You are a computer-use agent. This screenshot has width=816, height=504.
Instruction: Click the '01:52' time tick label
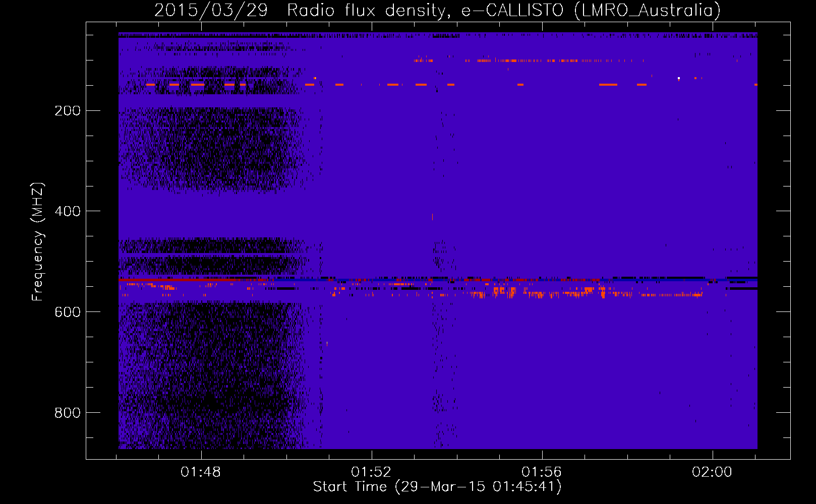pos(371,472)
